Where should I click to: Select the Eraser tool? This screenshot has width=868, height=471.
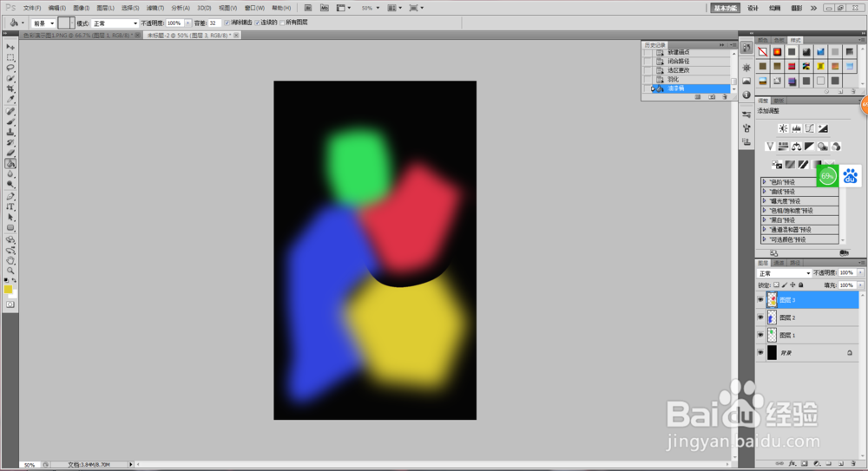pyautogui.click(x=10, y=154)
